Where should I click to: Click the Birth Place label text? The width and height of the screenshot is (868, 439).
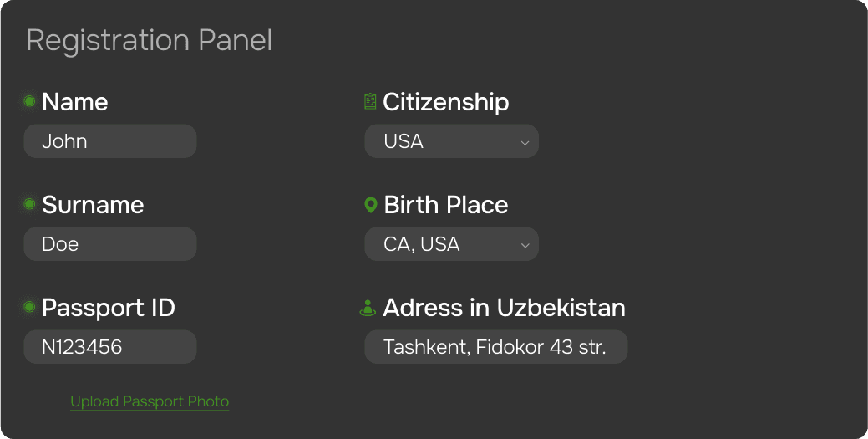pos(445,205)
